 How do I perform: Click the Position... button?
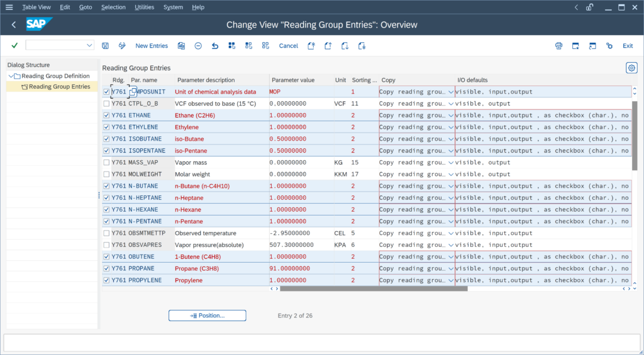pos(208,315)
